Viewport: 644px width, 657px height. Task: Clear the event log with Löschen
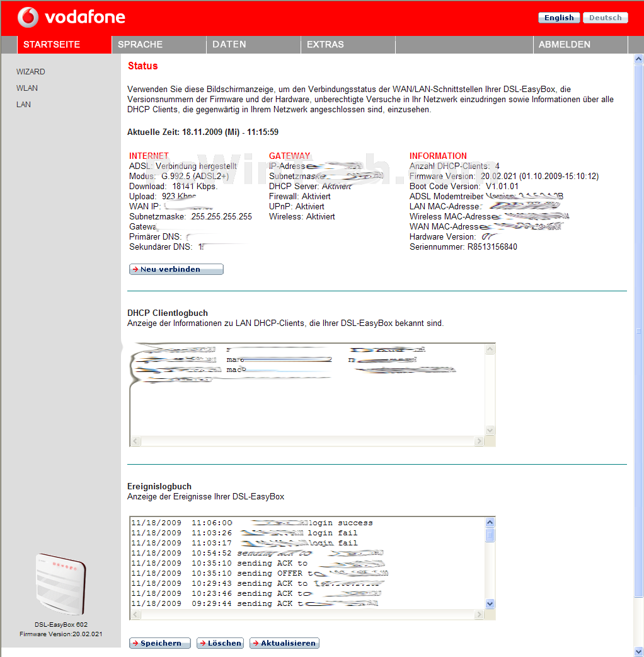[x=220, y=642]
